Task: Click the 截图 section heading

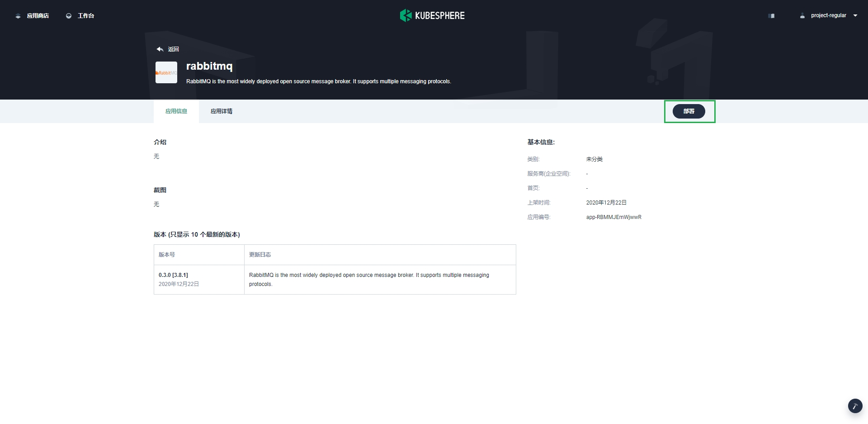Action: click(x=160, y=190)
